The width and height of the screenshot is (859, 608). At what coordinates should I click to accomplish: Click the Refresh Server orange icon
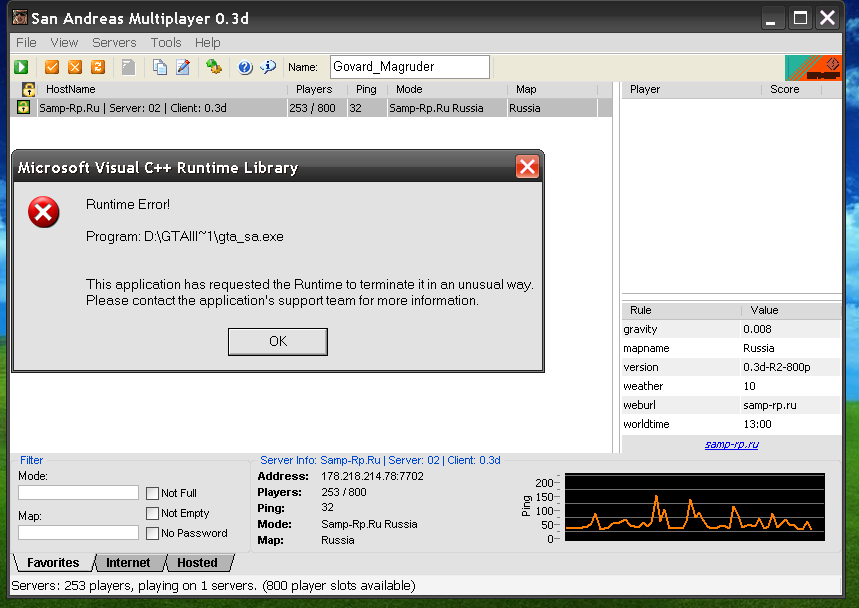click(98, 67)
